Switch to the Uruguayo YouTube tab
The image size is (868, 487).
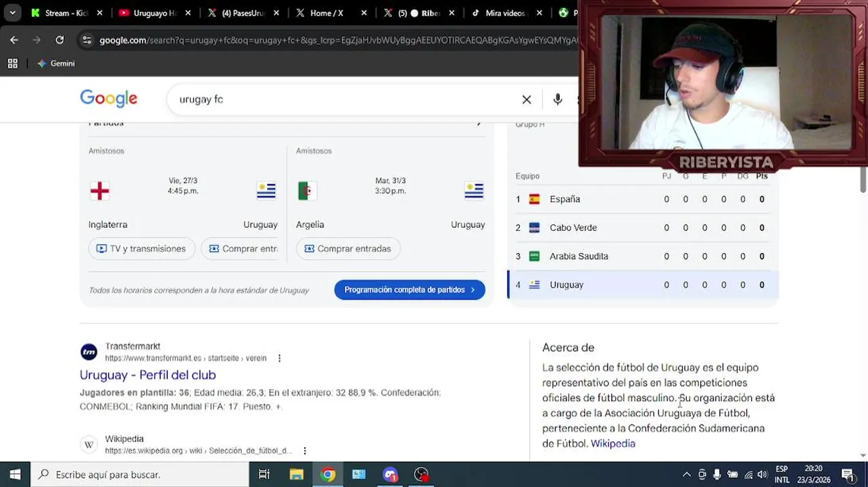[153, 13]
